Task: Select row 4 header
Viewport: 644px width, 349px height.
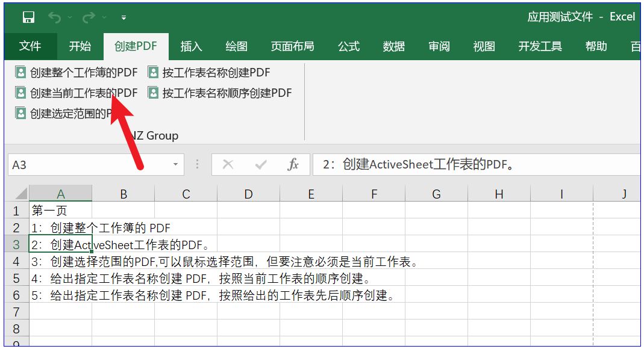Action: (x=16, y=261)
